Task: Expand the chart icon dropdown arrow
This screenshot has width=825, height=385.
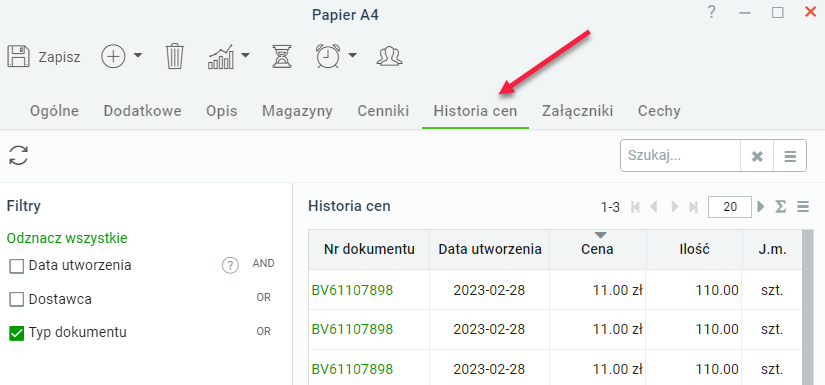Action: (x=245, y=55)
